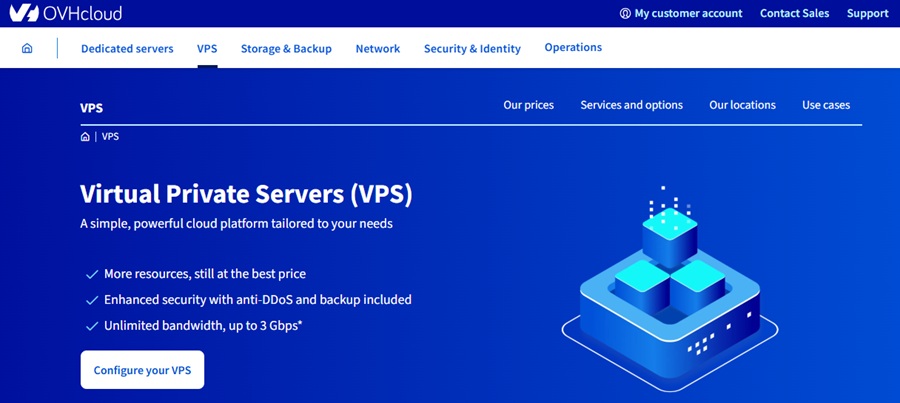Viewport: 900px width, 403px height.
Task: Open Contact Sales link
Action: point(794,13)
